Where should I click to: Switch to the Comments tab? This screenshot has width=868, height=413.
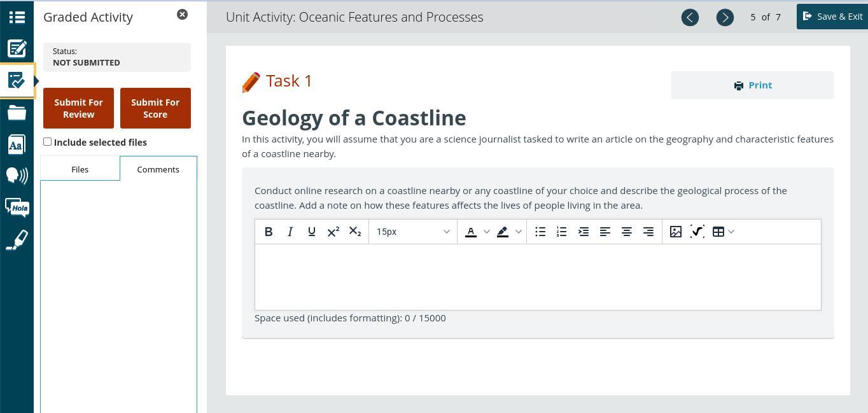[x=158, y=169]
